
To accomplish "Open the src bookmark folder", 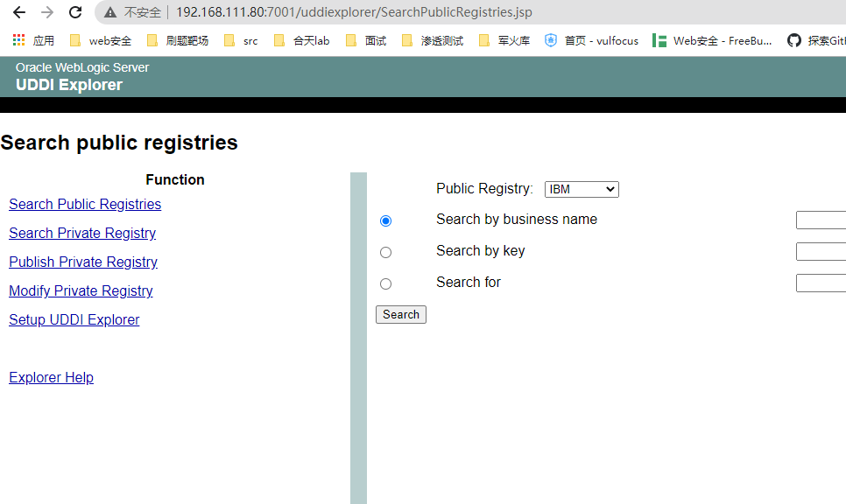I will [x=241, y=40].
